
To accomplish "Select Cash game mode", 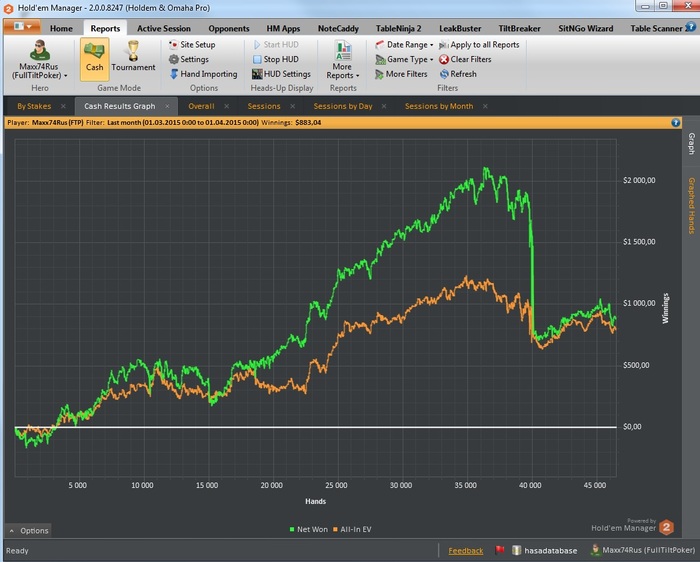I will pyautogui.click(x=95, y=59).
